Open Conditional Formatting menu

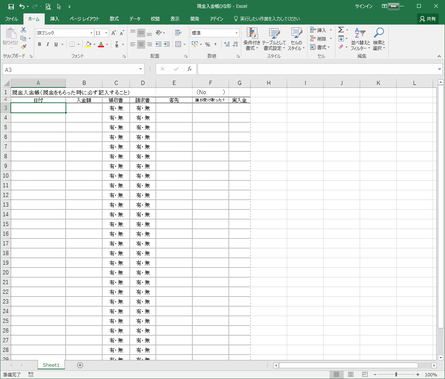(x=252, y=39)
